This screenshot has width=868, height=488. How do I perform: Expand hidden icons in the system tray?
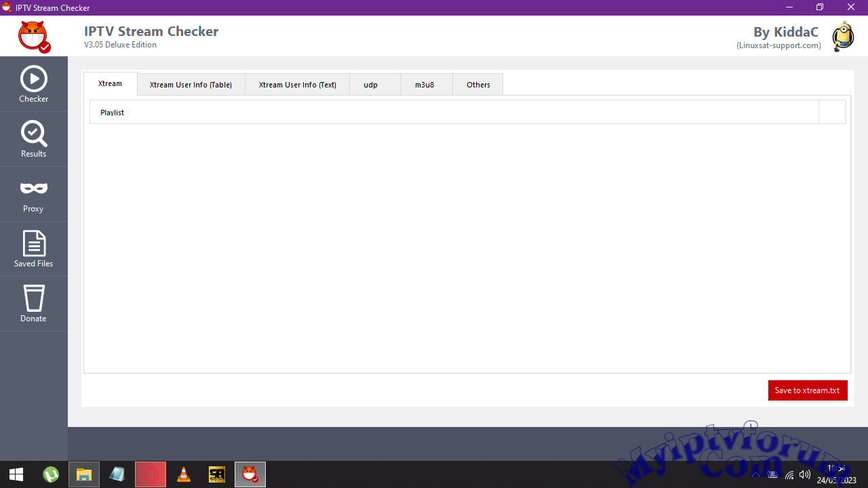click(755, 474)
